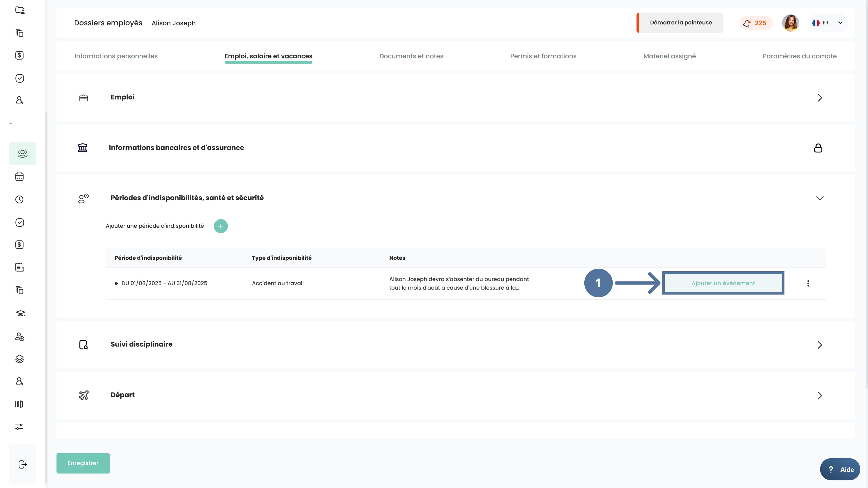Click the sliders settings icon in sidebar
The width and height of the screenshot is (868, 488).
click(x=20, y=427)
